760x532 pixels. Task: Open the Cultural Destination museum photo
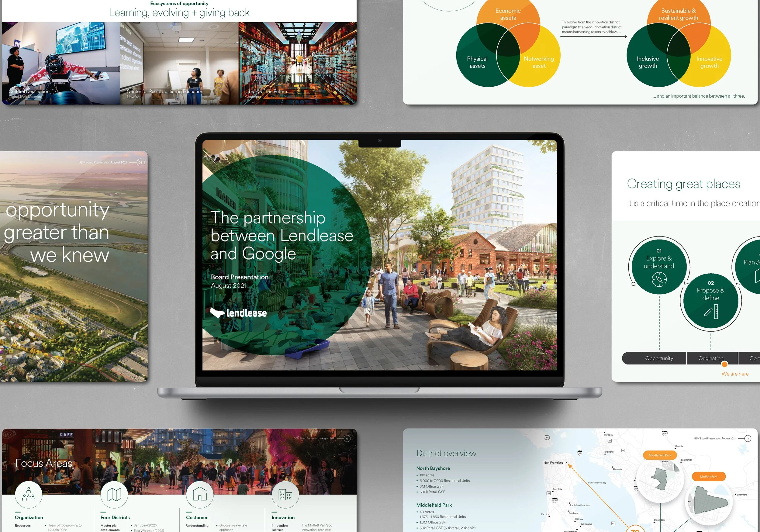click(61, 63)
